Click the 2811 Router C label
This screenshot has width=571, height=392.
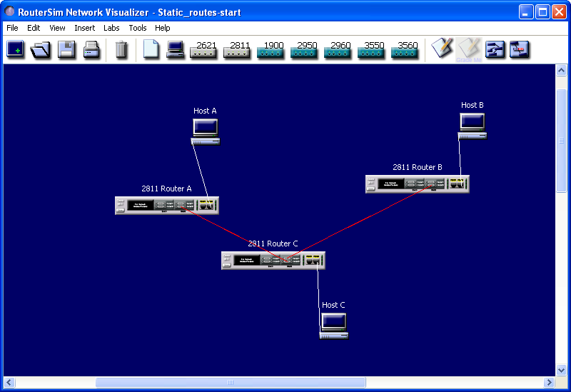coord(273,243)
